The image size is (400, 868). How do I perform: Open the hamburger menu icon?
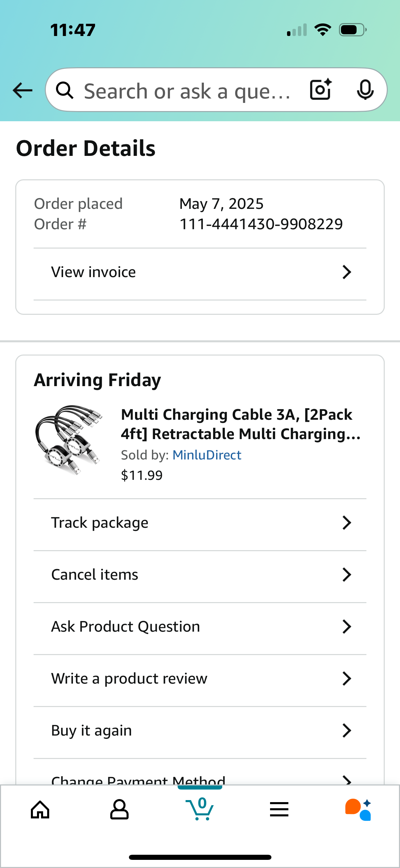[279, 810]
